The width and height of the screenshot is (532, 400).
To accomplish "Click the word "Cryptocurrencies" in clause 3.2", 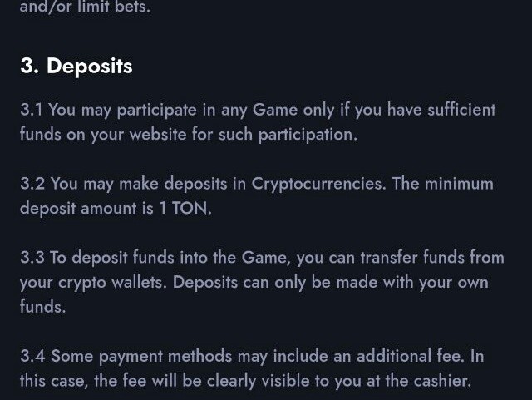I will 318,185.
